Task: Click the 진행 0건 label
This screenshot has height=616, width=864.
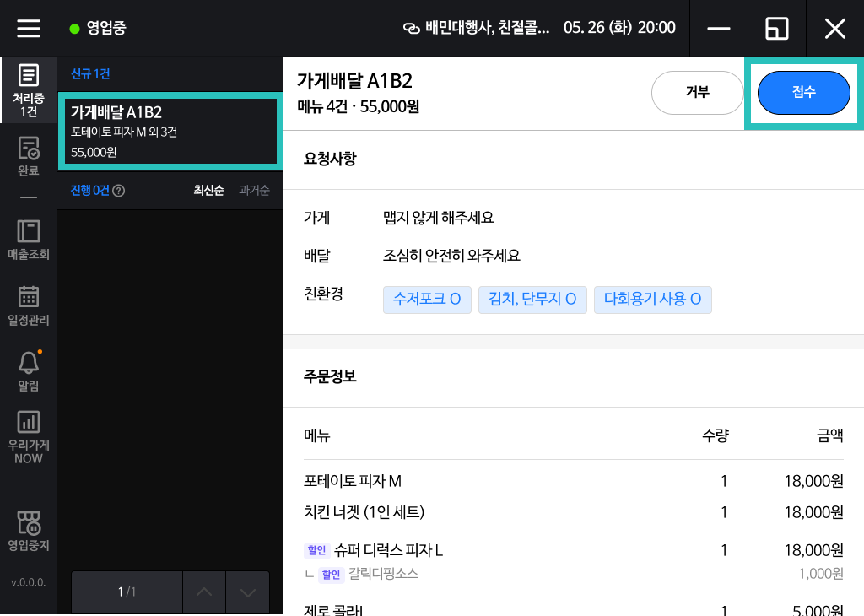Action: (89, 191)
